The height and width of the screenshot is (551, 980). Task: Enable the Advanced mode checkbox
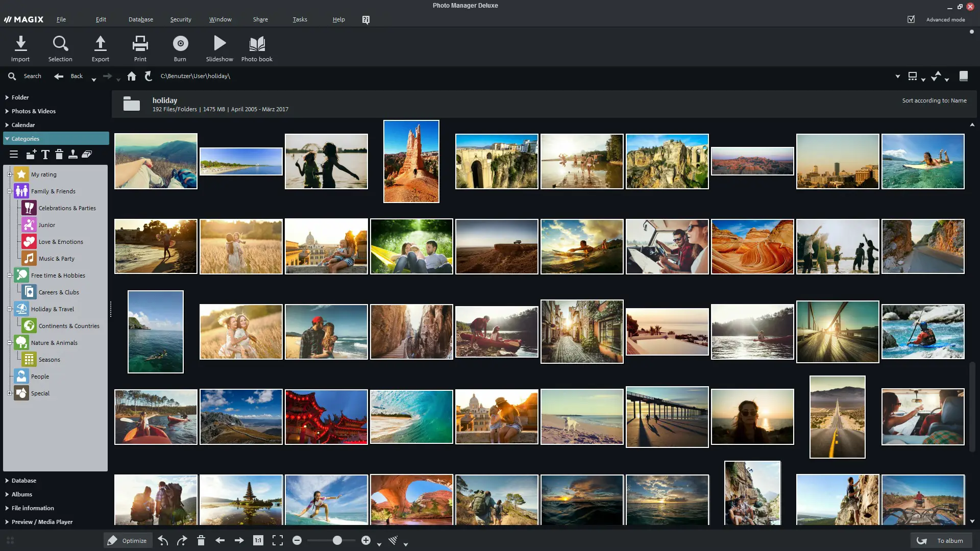coord(911,19)
